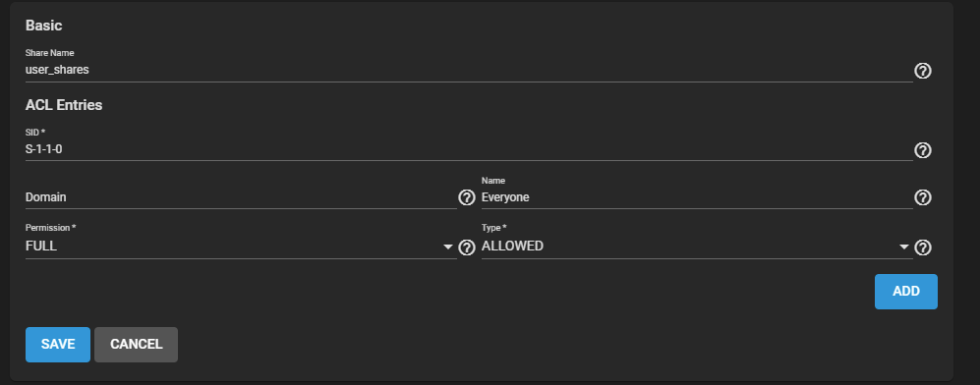This screenshot has height=385, width=980.
Task: Click help icon beside Domain field
Action: tap(466, 197)
